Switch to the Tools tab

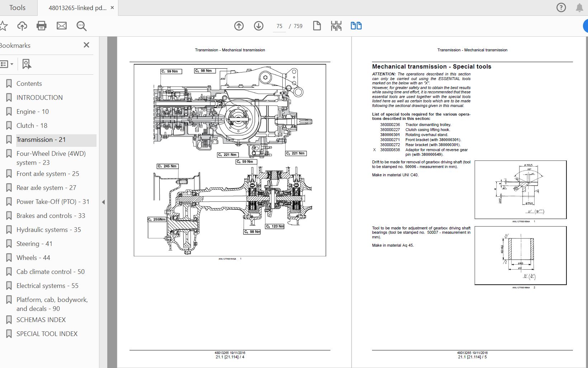pyautogui.click(x=17, y=7)
